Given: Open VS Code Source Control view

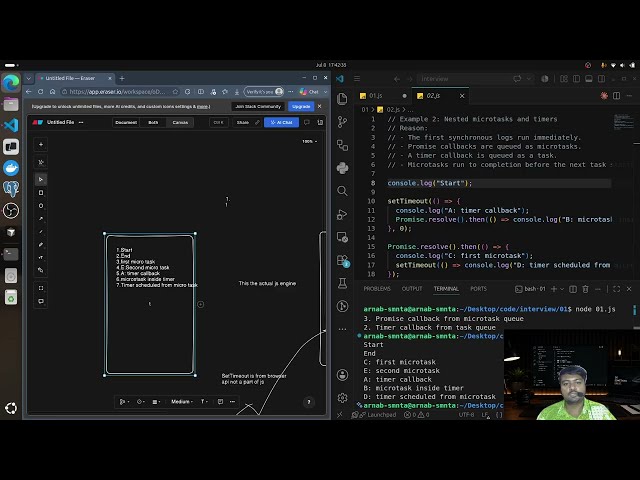Looking at the screenshot, I should pos(342,122).
